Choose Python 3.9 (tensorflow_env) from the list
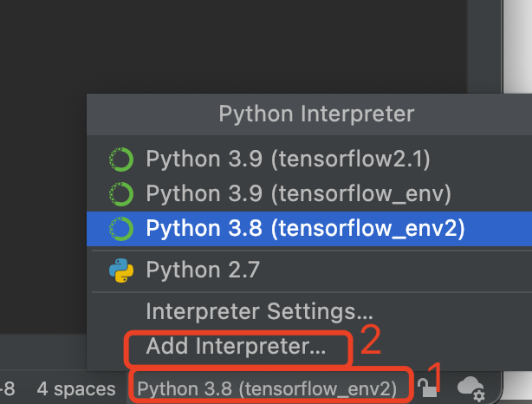The height and width of the screenshot is (404, 532). pyautogui.click(x=298, y=193)
